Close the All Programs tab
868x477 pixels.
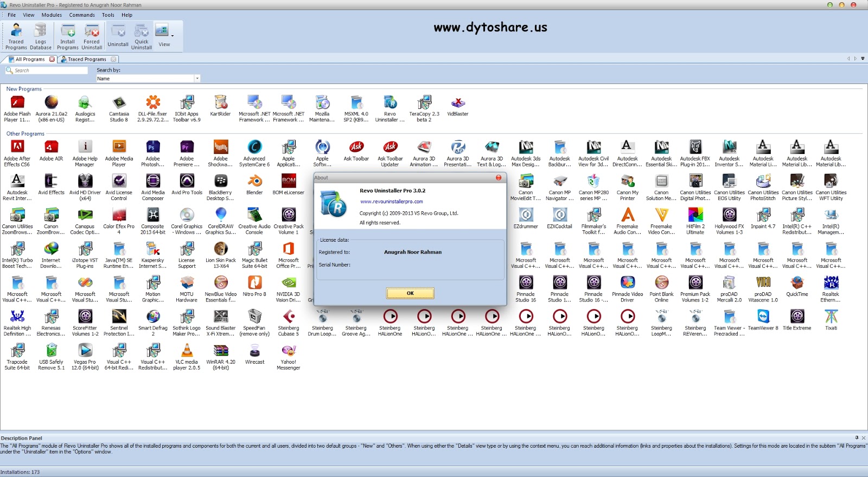[52, 59]
